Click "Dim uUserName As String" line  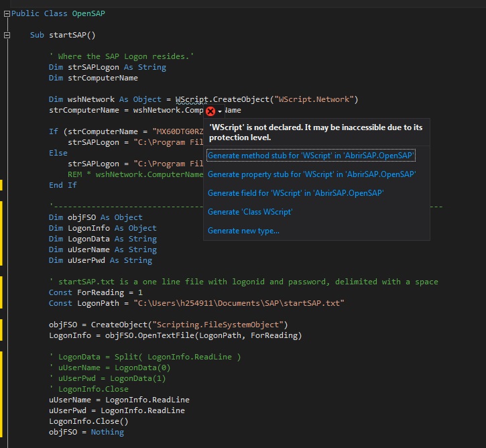click(x=103, y=249)
